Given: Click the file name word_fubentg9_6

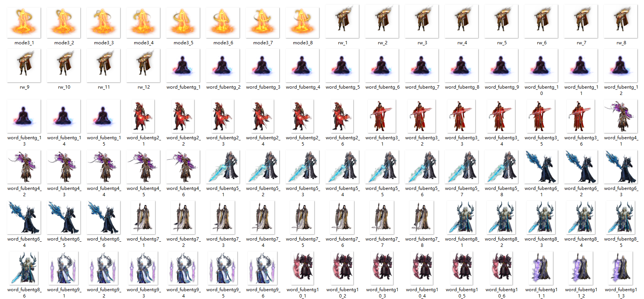Looking at the screenshot, I should click(263, 293).
